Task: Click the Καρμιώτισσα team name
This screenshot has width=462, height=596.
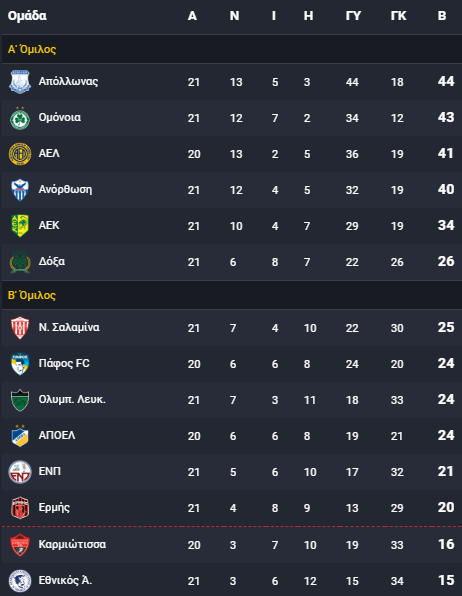Action: click(72, 544)
